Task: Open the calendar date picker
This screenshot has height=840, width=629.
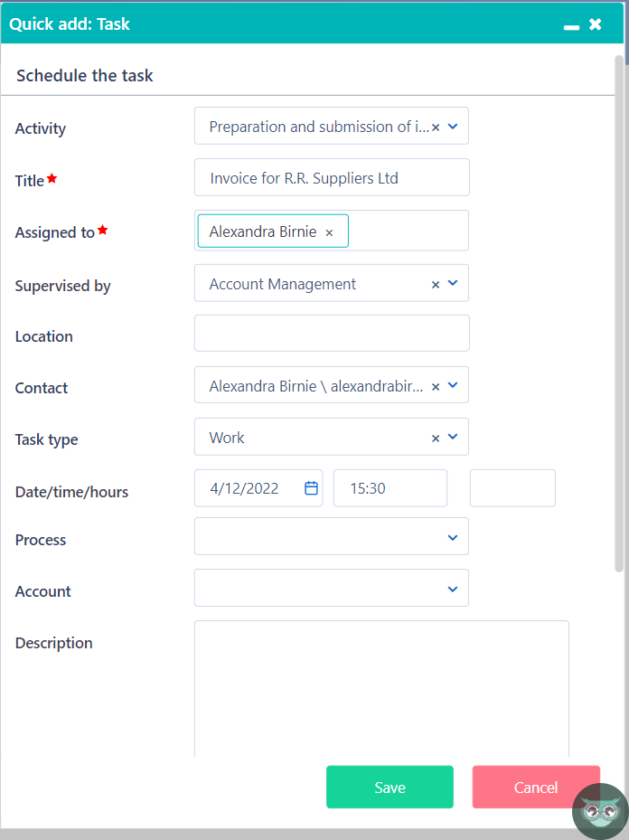Action: [310, 487]
